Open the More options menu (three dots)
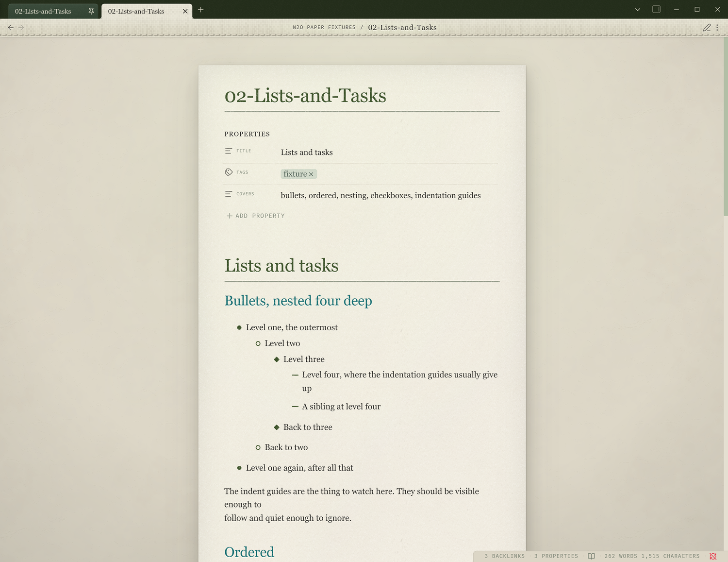 coord(717,28)
